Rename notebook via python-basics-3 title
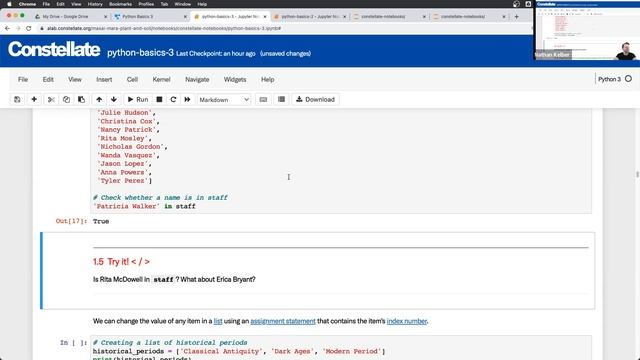This screenshot has height=360, width=640. coord(140,53)
